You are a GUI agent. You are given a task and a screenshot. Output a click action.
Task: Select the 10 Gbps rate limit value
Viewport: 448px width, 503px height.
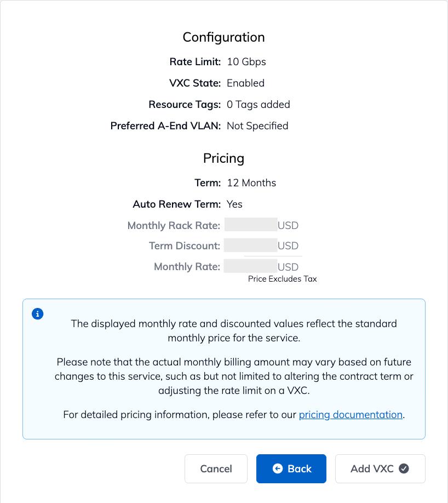pyautogui.click(x=246, y=61)
